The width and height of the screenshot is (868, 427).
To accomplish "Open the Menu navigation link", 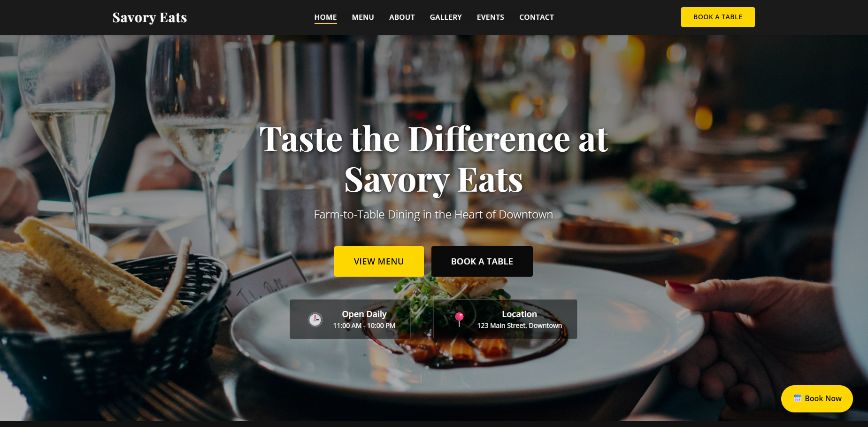I will [363, 17].
